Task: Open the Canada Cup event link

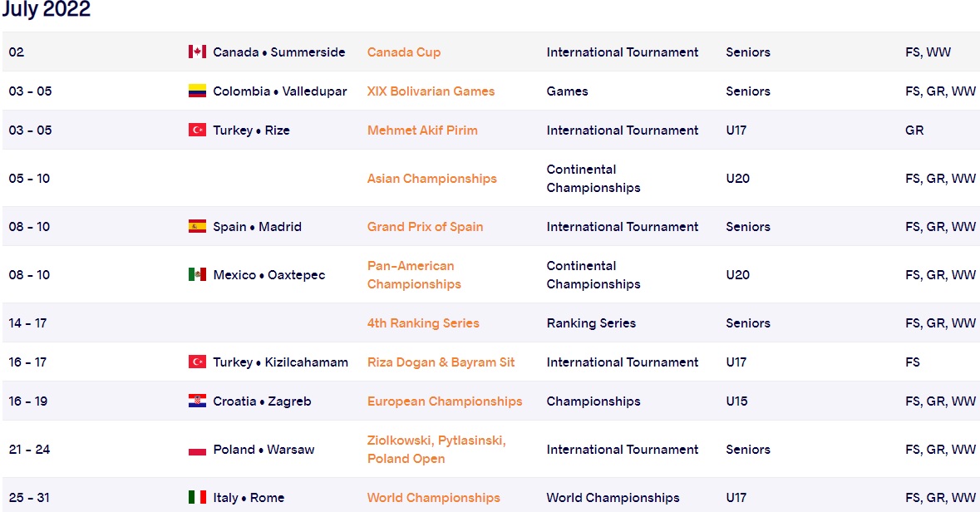Action: click(404, 52)
